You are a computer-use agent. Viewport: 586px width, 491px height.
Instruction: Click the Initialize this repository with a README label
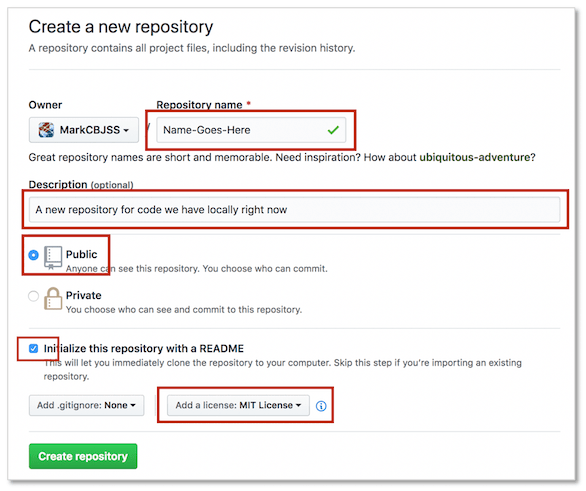pyautogui.click(x=144, y=349)
